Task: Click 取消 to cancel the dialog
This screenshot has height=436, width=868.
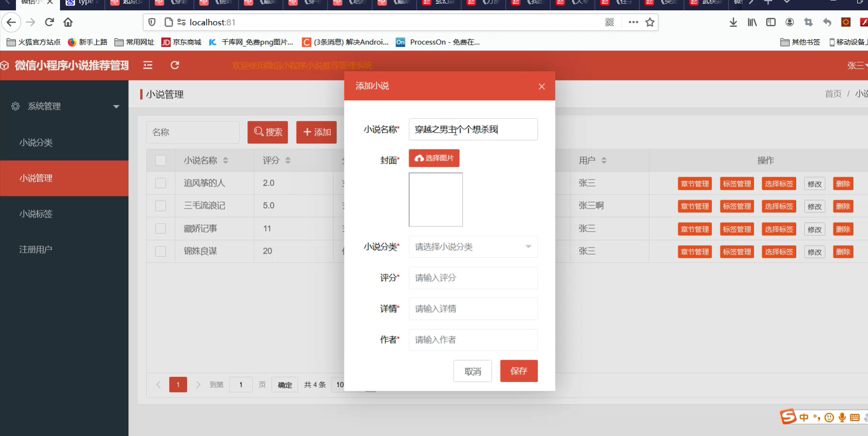Action: point(472,371)
